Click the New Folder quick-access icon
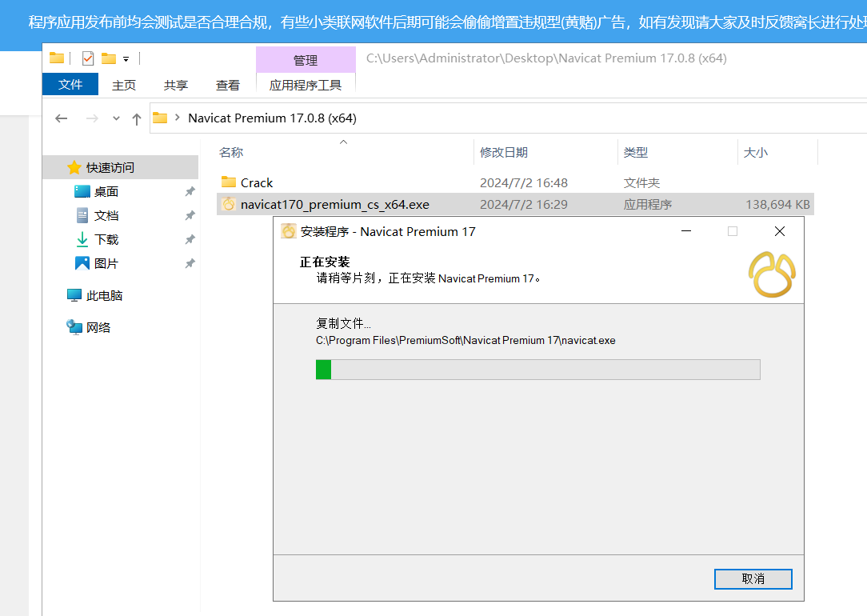867x616 pixels. tap(109, 58)
